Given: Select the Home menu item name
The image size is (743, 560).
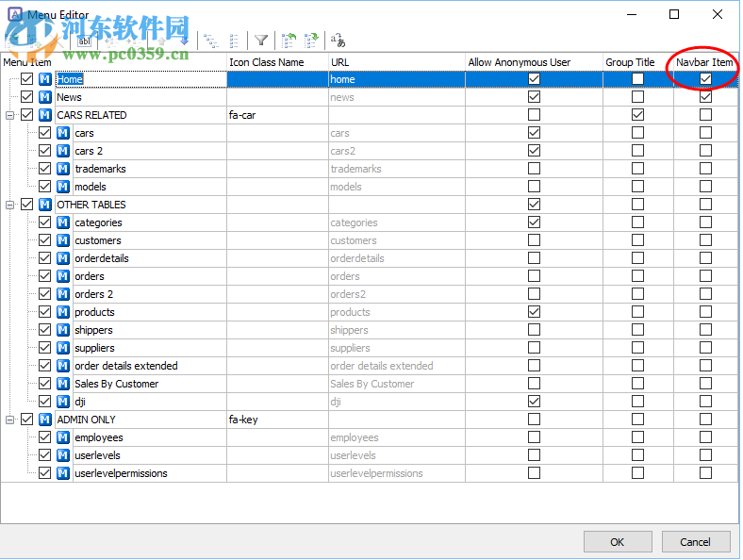Looking at the screenshot, I should 70,79.
